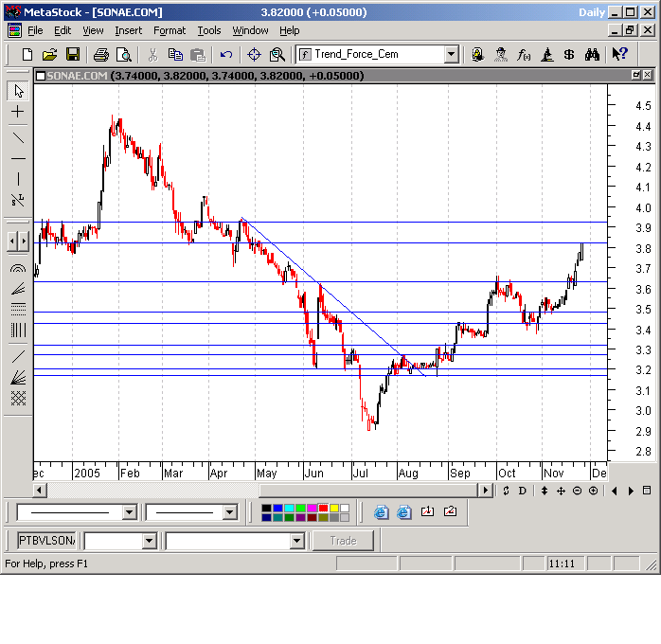Select the vertical line drawing tool
This screenshot has width=661, height=644.
[18, 179]
